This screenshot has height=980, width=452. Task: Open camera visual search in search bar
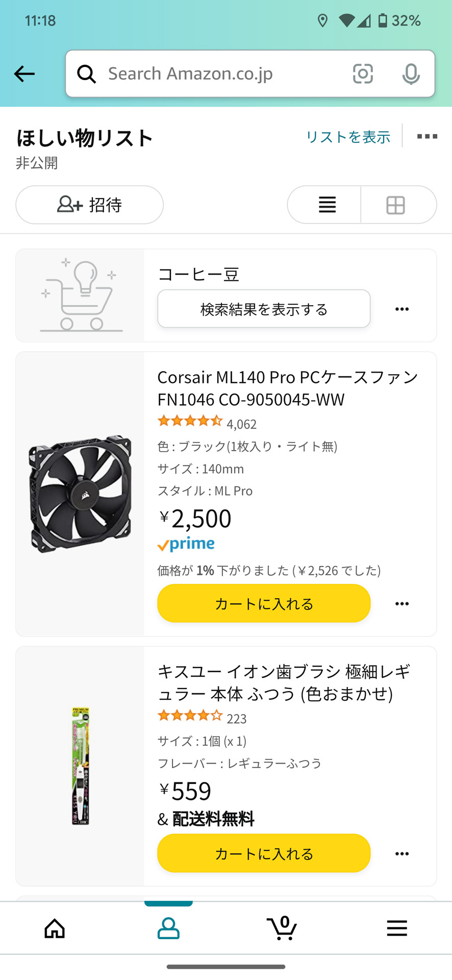pos(363,73)
